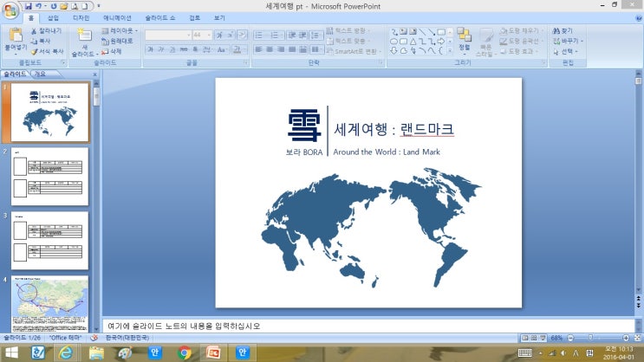Image resolution: width=644 pixels, height=362 pixels.
Task: Save the presentation from Quick Access toolbar
Action: click(x=28, y=6)
